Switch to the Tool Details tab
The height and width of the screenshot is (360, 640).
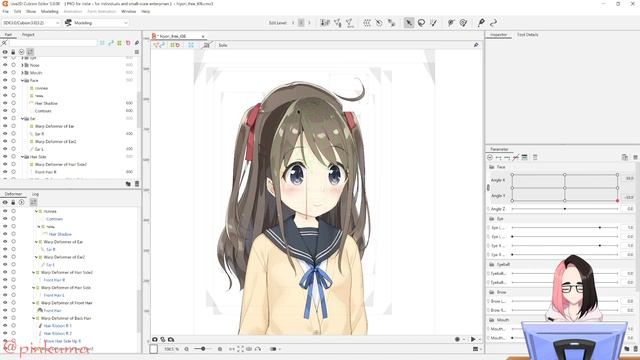tap(528, 35)
